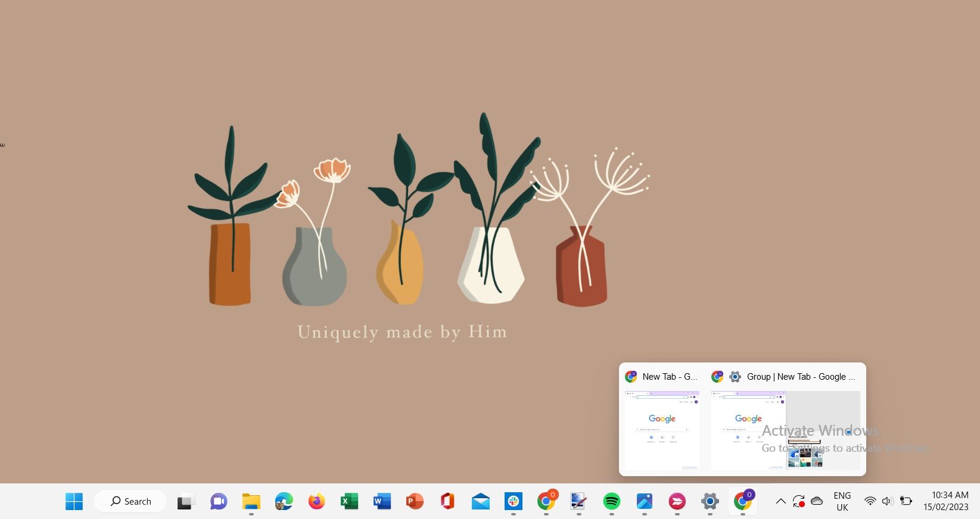Open the OneDrive cloud tray icon
Image resolution: width=980 pixels, height=519 pixels.
click(x=817, y=501)
